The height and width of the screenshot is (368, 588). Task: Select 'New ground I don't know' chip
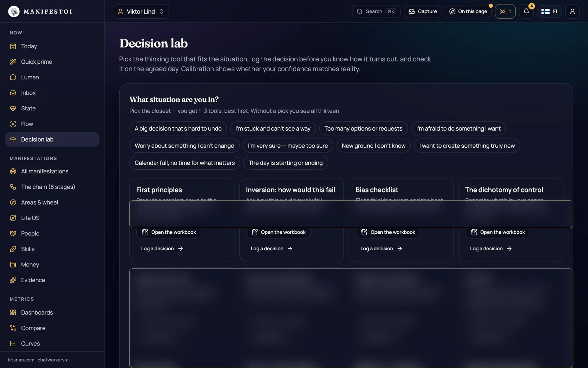click(374, 146)
